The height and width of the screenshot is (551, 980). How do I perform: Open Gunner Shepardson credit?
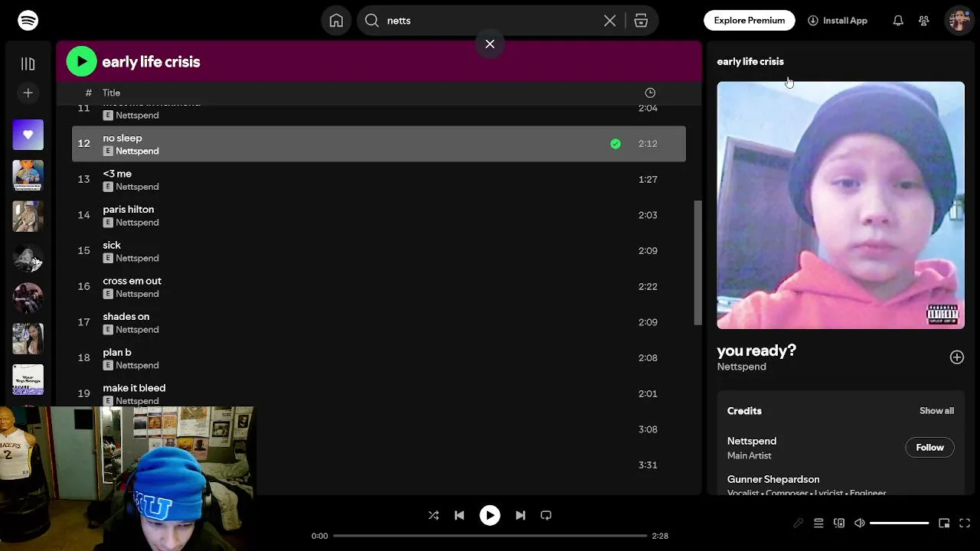point(773,480)
